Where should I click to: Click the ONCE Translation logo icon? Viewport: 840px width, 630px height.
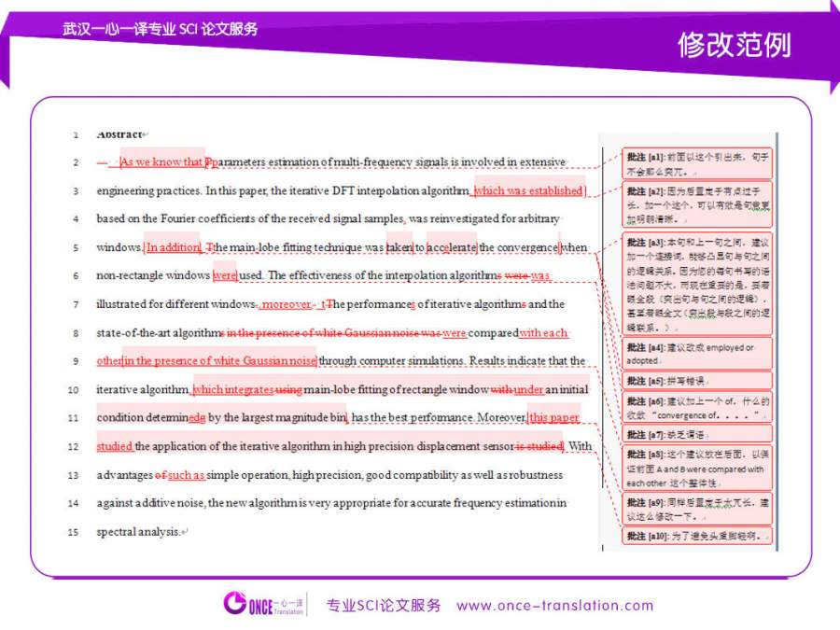[234, 603]
